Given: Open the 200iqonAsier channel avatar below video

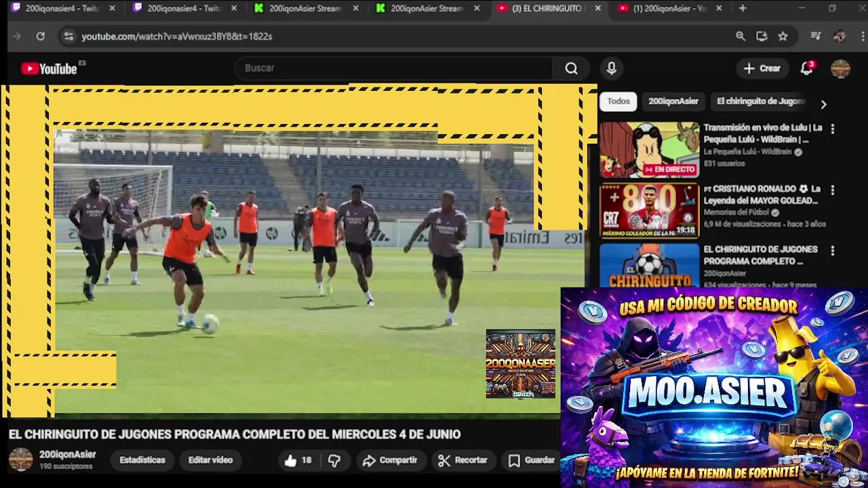Looking at the screenshot, I should click(x=20, y=460).
